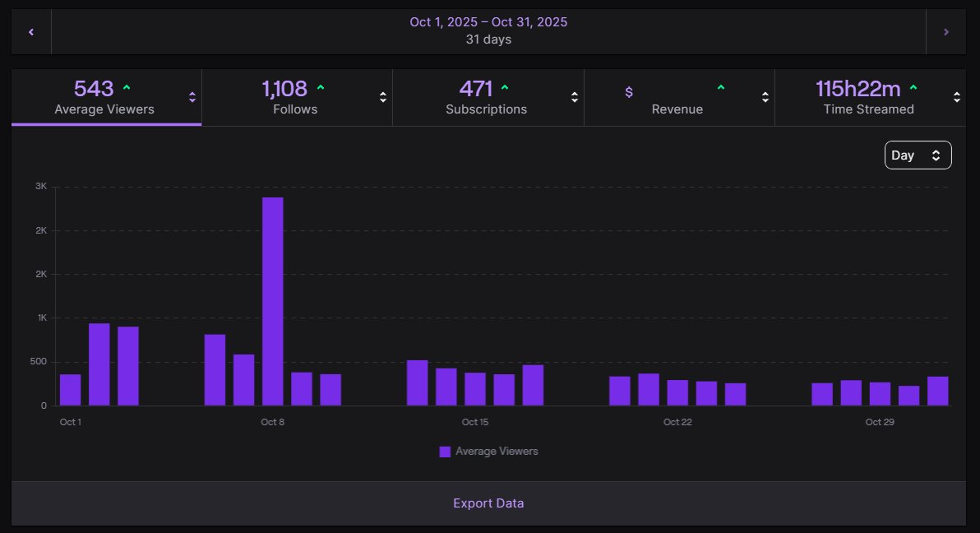
Task: Open the Day granularity dropdown
Action: (918, 155)
